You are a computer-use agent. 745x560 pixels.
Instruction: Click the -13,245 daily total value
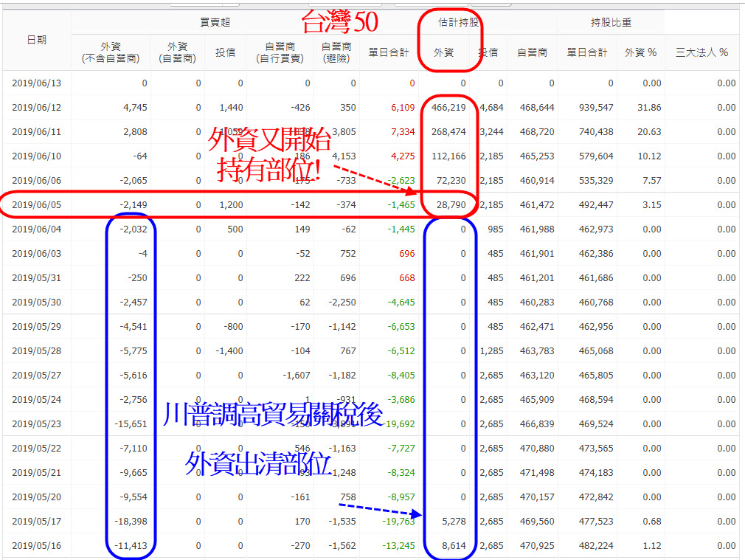[398, 546]
